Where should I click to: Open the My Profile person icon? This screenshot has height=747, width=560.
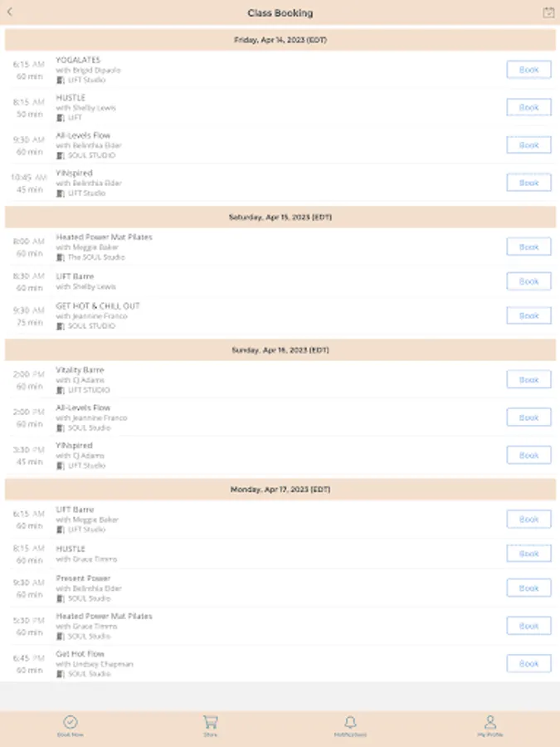click(489, 723)
